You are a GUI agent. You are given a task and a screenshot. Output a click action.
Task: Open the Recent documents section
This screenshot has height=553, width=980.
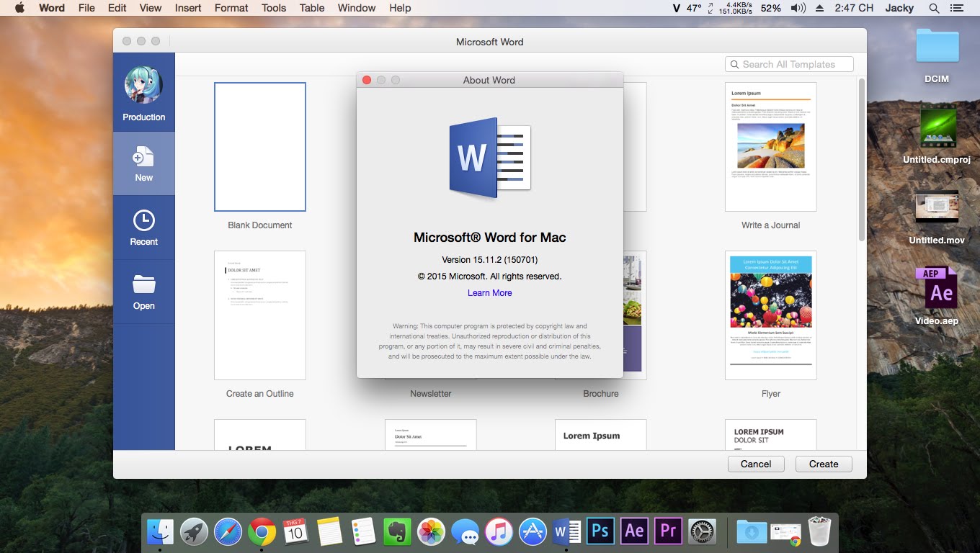click(143, 227)
